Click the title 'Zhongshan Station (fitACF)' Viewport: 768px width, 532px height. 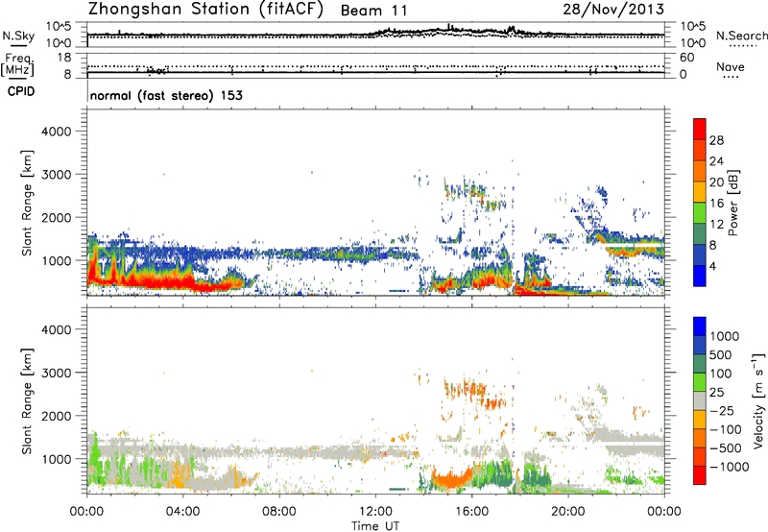point(205,10)
